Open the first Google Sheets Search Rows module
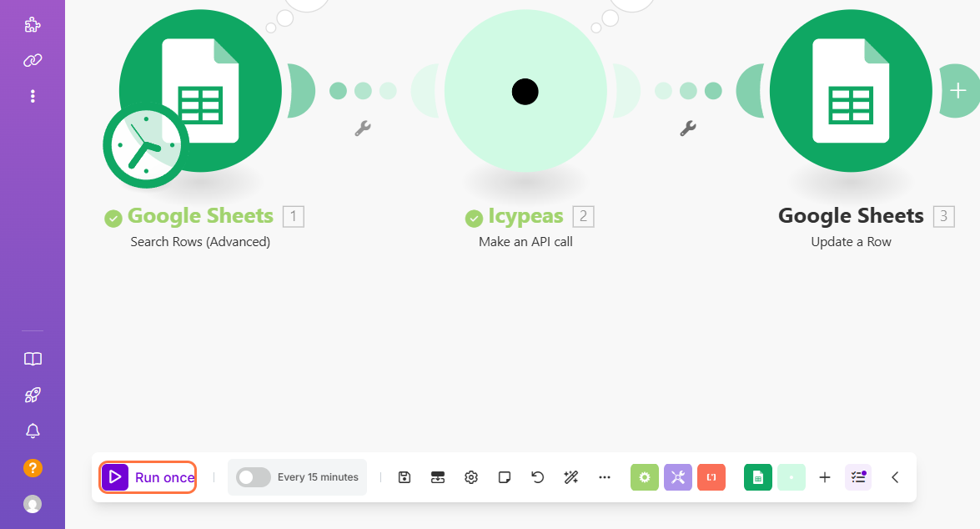This screenshot has height=529, width=980. pyautogui.click(x=201, y=91)
